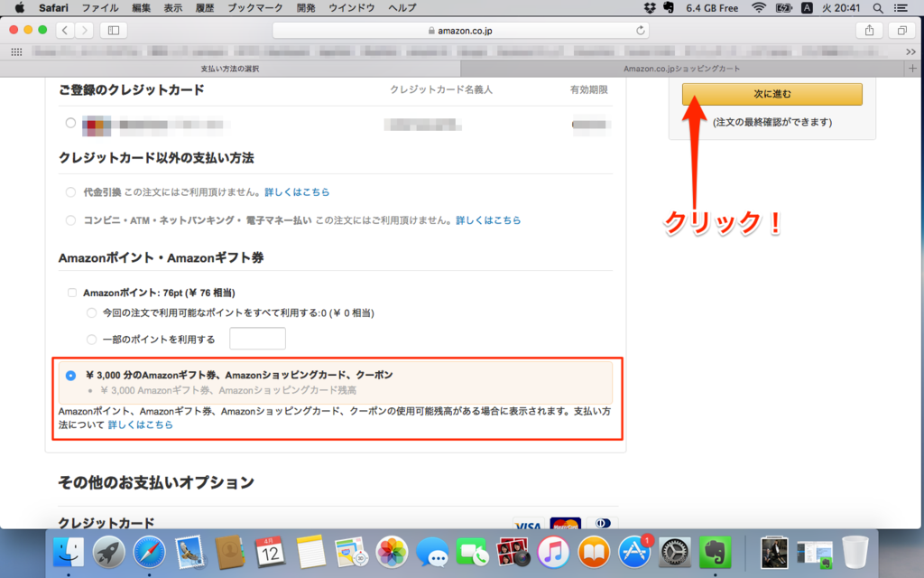924x578 pixels.
Task: Open Notes app in Dock
Action: [310, 553]
